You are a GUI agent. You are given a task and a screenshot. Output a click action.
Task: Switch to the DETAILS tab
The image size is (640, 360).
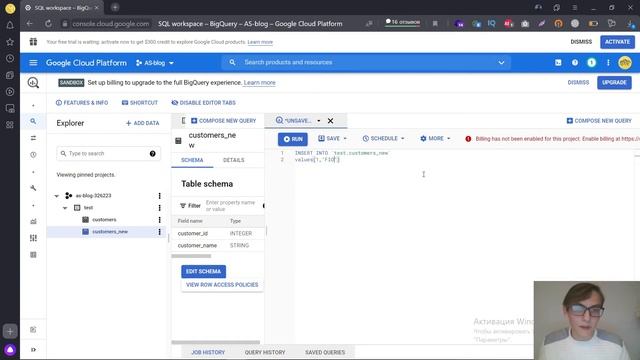(233, 160)
